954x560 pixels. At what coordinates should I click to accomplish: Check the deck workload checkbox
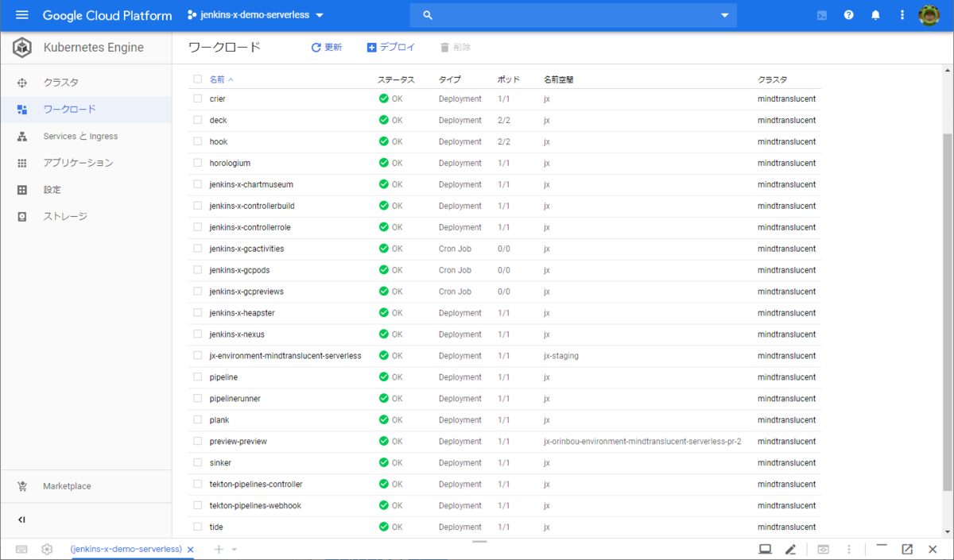[x=198, y=120]
